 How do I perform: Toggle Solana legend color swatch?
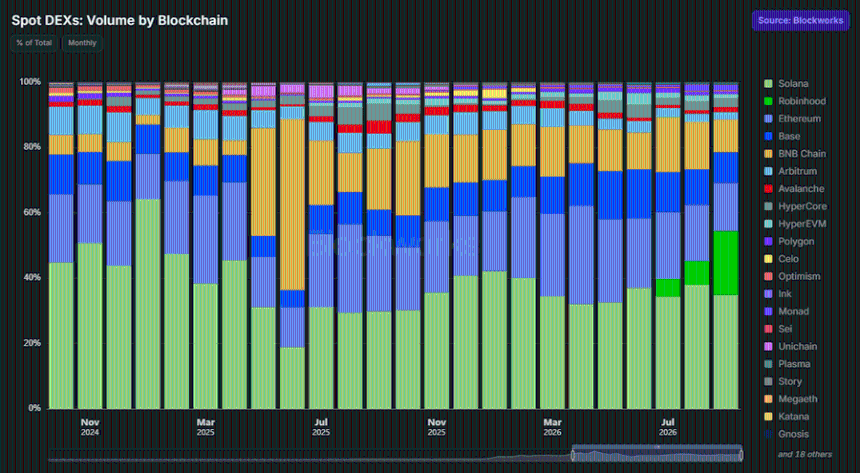point(768,83)
